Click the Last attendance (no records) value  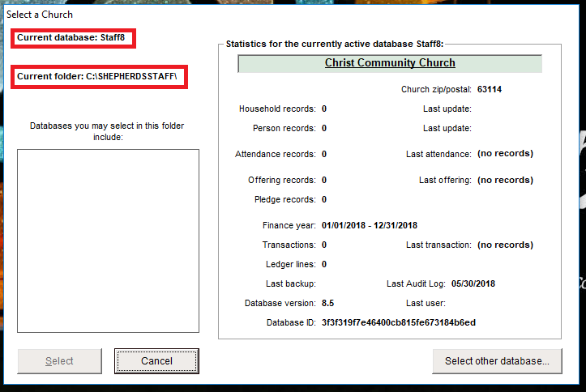coord(505,154)
